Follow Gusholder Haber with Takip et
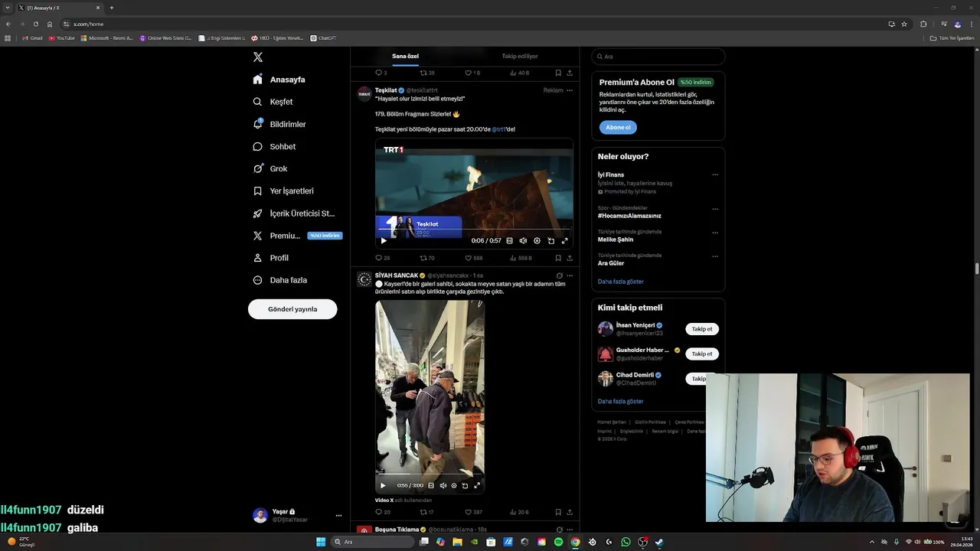The image size is (980, 551). [x=702, y=354]
